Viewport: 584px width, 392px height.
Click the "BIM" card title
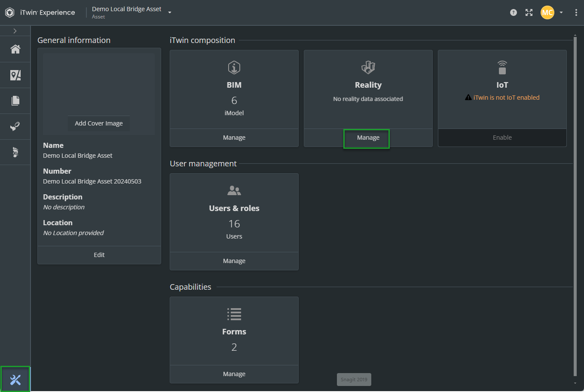(x=234, y=85)
